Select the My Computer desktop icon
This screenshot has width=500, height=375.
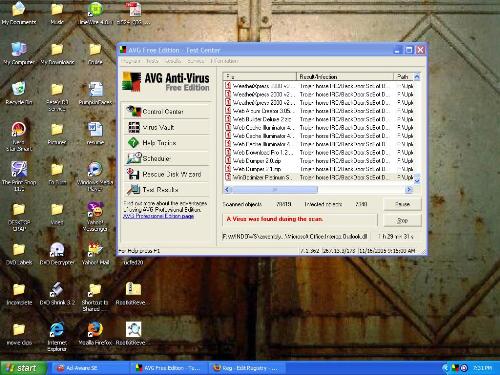(x=19, y=53)
